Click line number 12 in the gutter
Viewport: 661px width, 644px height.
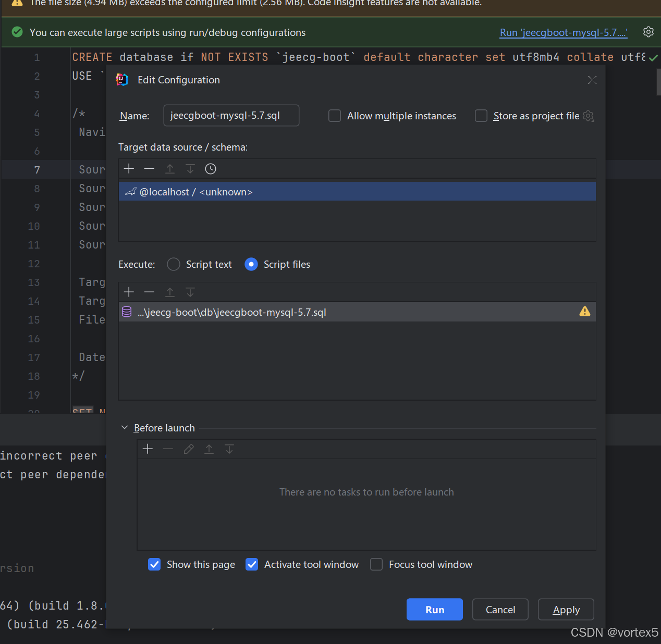coord(34,264)
